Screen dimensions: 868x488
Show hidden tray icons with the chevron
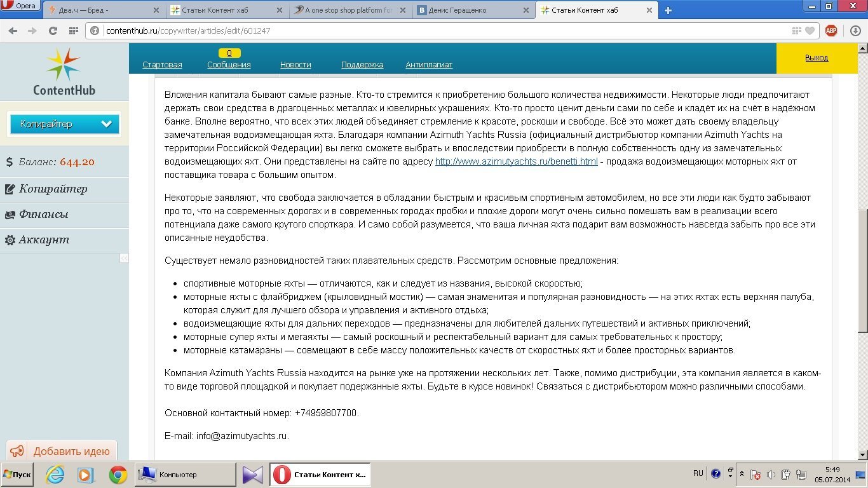(x=742, y=475)
